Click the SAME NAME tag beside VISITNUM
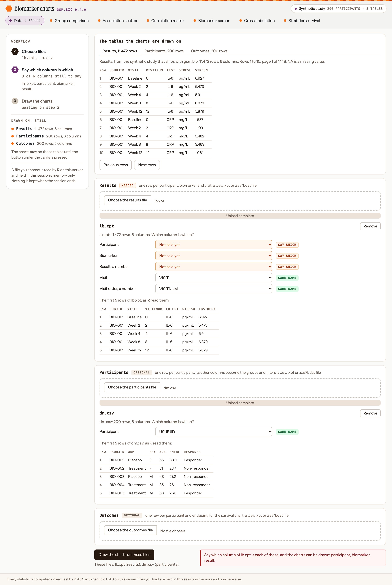The width and height of the screenshot is (392, 585). coord(287,289)
